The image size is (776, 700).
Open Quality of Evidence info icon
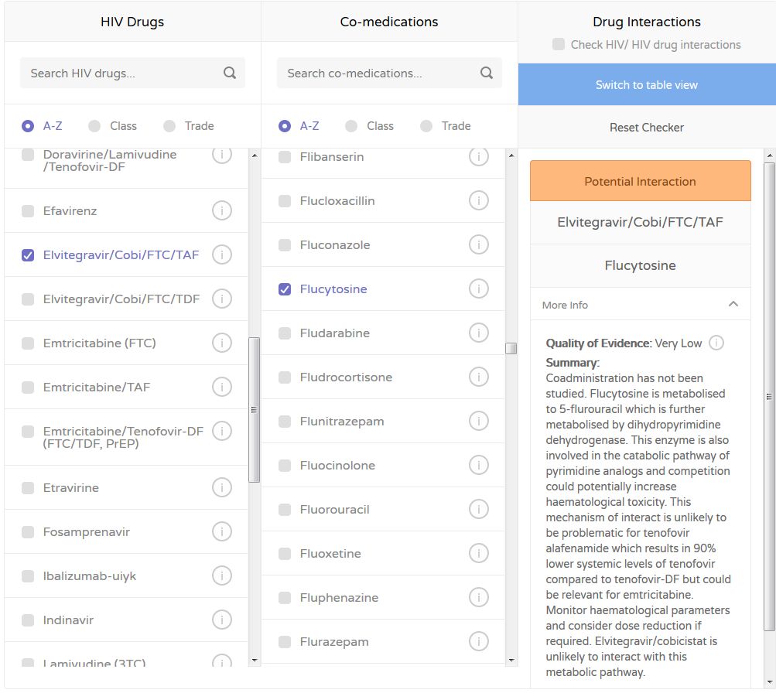716,343
